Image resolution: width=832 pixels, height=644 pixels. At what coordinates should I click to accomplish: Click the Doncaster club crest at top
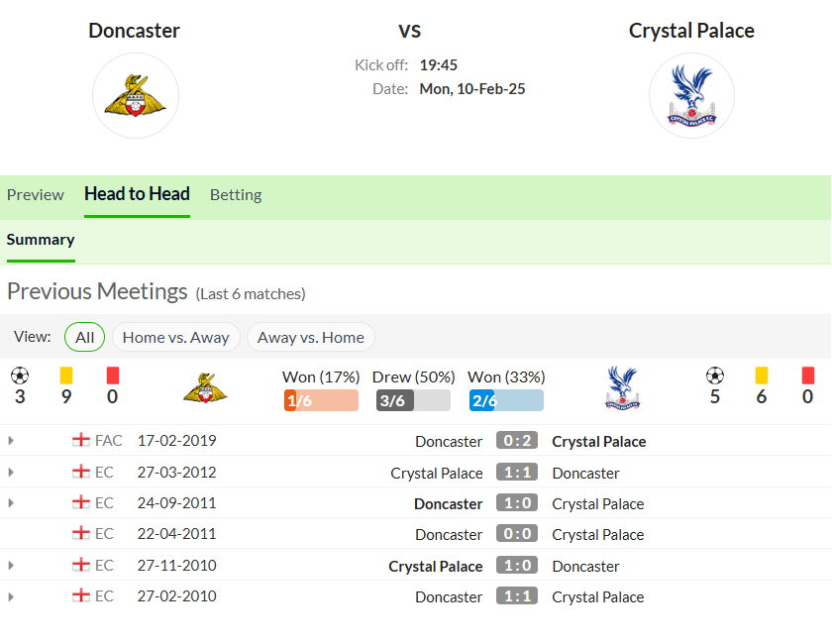(136, 95)
